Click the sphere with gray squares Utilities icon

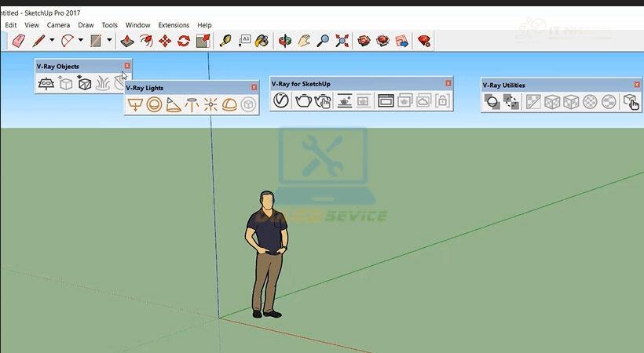(x=492, y=102)
